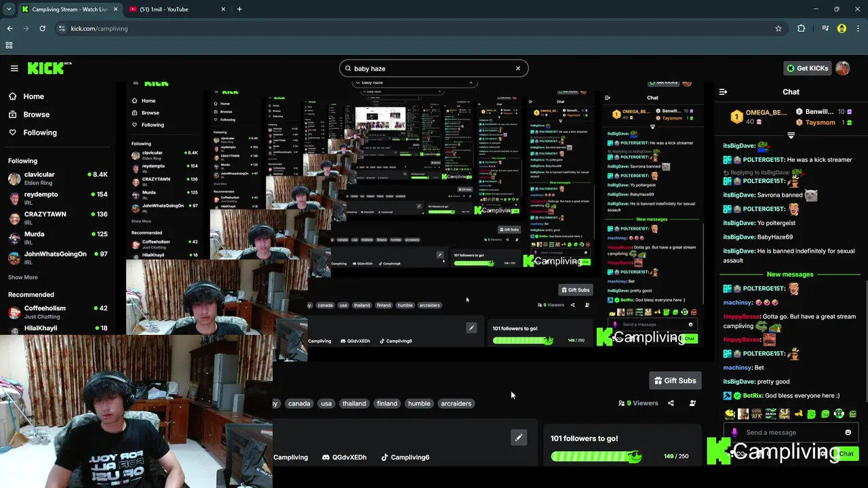Open a new browser tab
This screenshot has width=868, height=488.
coord(239,9)
